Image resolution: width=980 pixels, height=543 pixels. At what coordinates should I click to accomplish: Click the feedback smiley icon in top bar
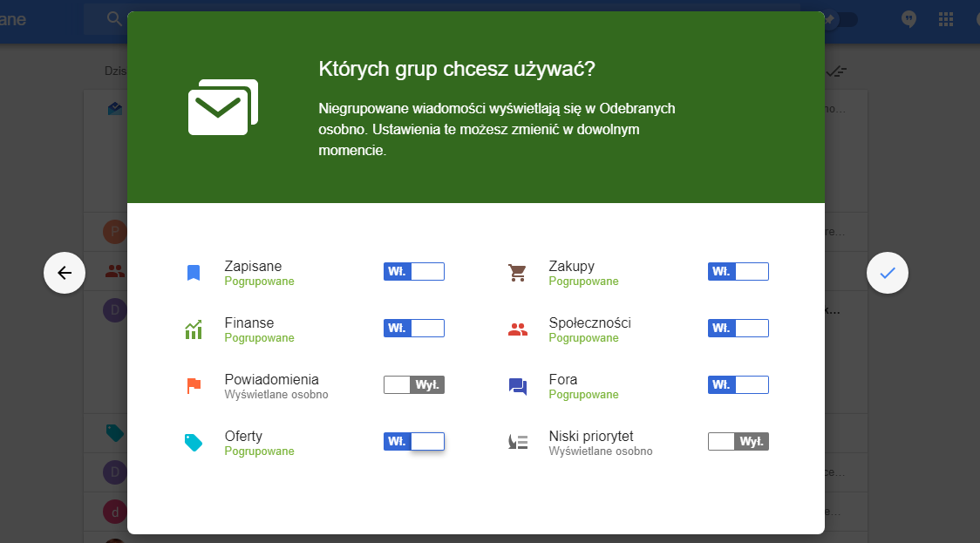(x=908, y=18)
